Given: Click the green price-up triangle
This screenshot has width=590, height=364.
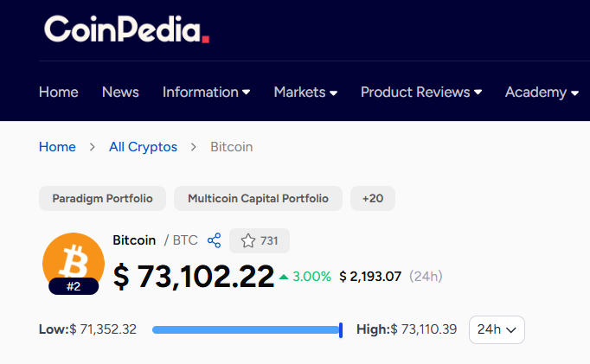Looking at the screenshot, I should [284, 277].
